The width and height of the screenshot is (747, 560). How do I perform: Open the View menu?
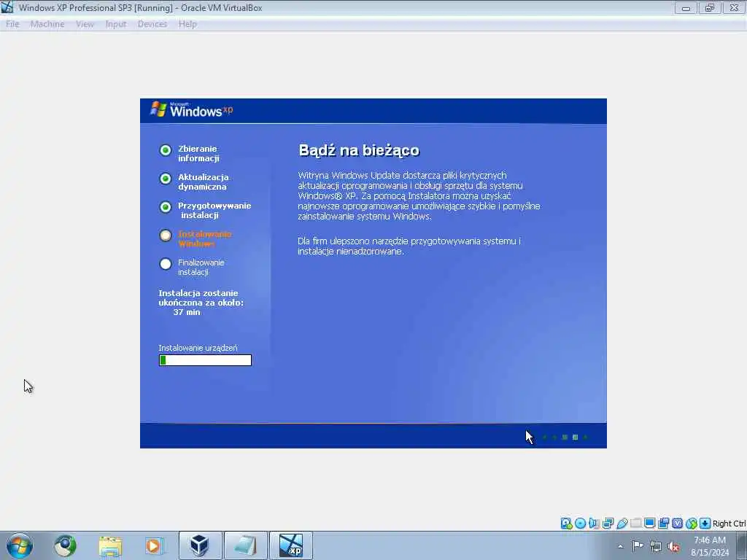pyautogui.click(x=85, y=24)
